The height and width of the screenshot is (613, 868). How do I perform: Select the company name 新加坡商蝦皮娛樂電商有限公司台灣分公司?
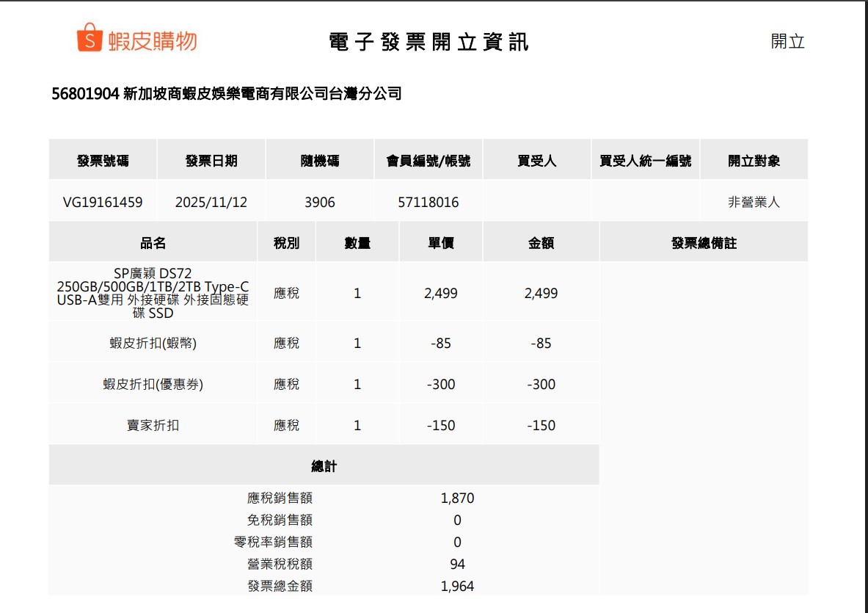(263, 94)
